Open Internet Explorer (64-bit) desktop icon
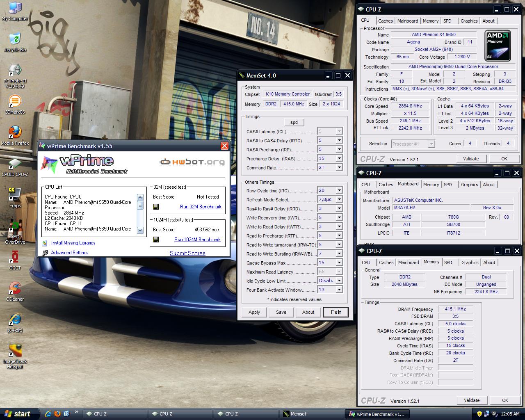Image resolution: width=525 pixels, height=420 pixels. coord(15,323)
